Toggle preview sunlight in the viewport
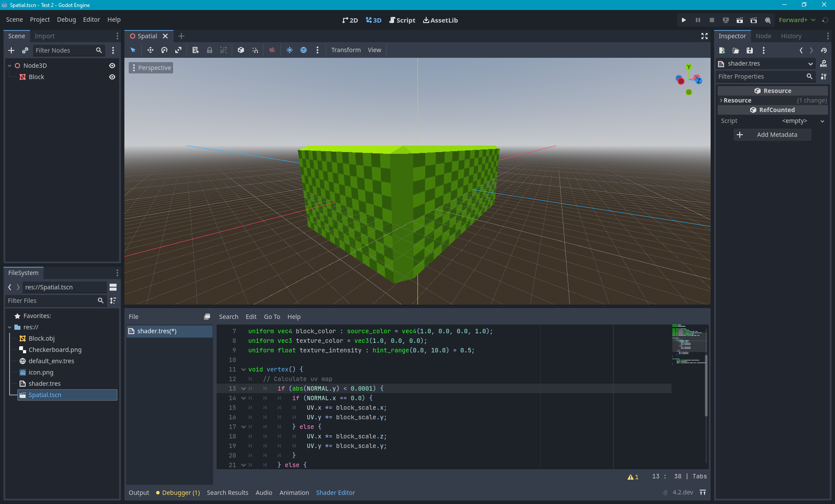Viewport: 835px width, 504px height. (290, 50)
